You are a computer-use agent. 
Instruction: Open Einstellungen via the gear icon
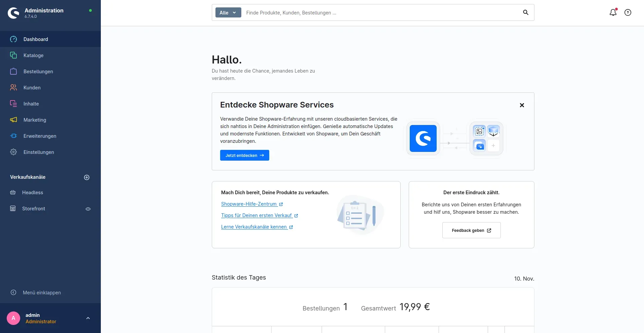pyautogui.click(x=13, y=152)
